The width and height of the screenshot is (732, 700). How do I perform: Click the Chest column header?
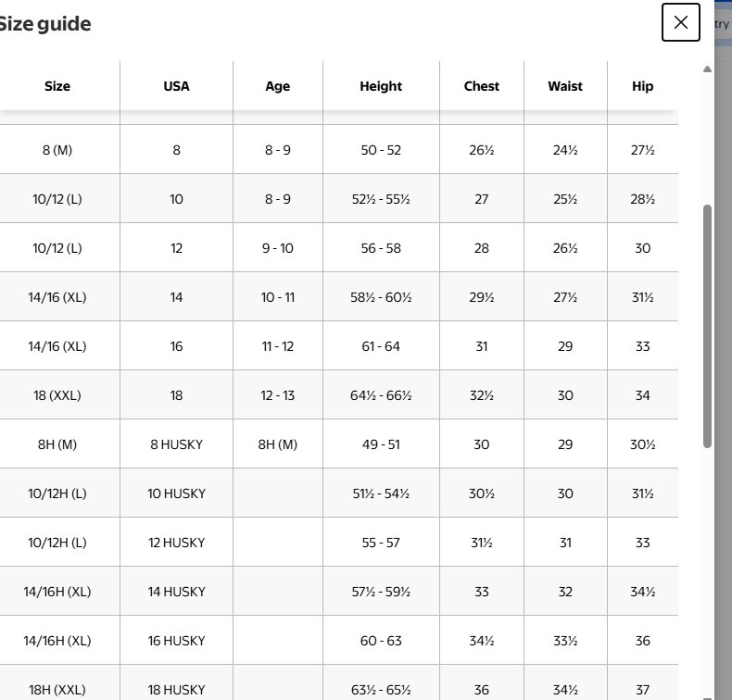click(x=481, y=86)
